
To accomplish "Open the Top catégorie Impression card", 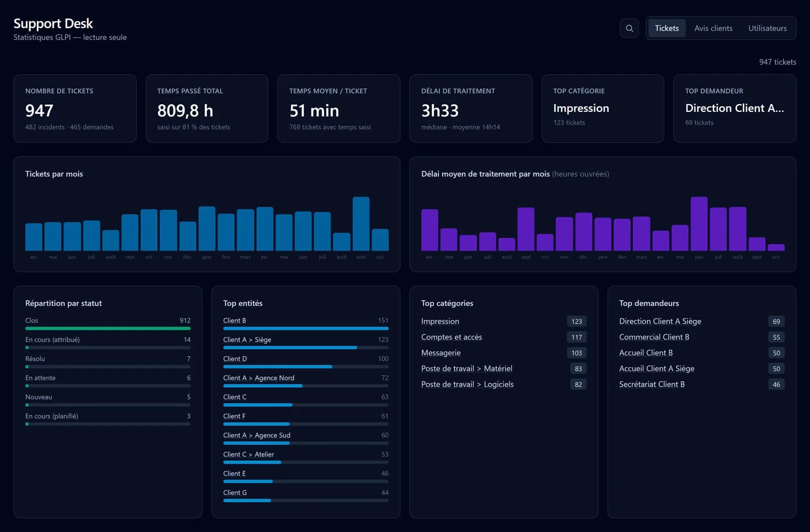I will click(x=602, y=108).
